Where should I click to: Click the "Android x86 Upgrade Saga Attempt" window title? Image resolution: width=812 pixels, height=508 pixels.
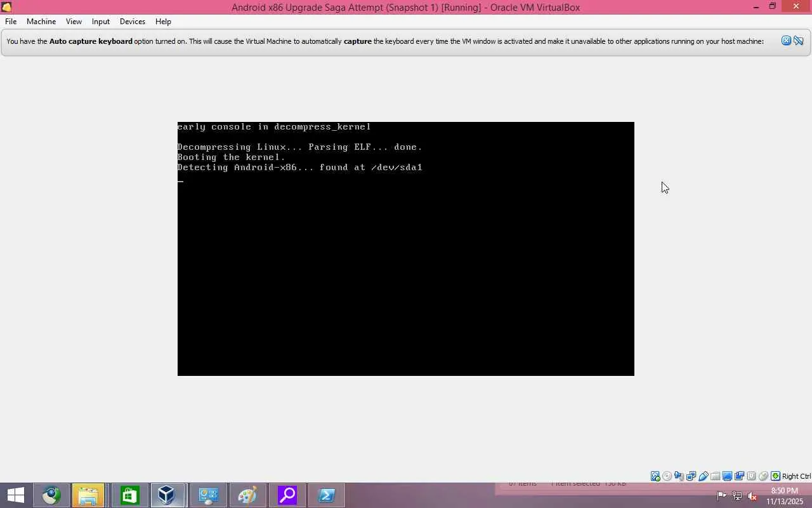pyautogui.click(x=406, y=7)
